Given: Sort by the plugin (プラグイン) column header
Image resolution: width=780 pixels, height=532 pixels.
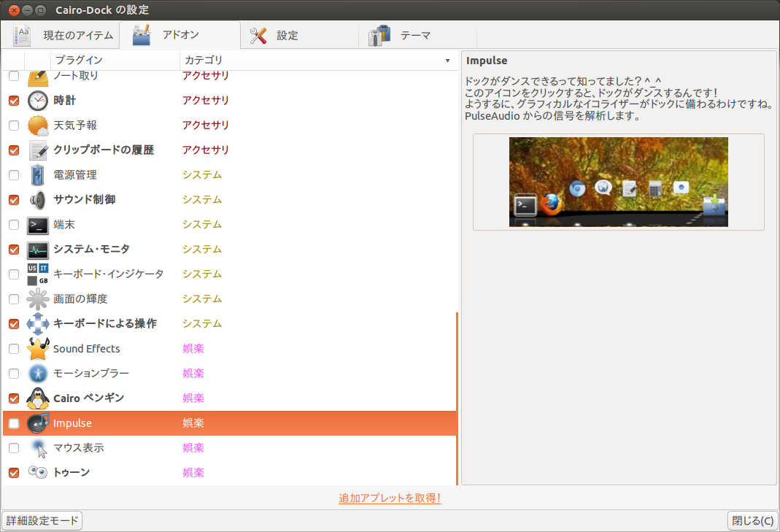Looking at the screenshot, I should click(115, 61).
